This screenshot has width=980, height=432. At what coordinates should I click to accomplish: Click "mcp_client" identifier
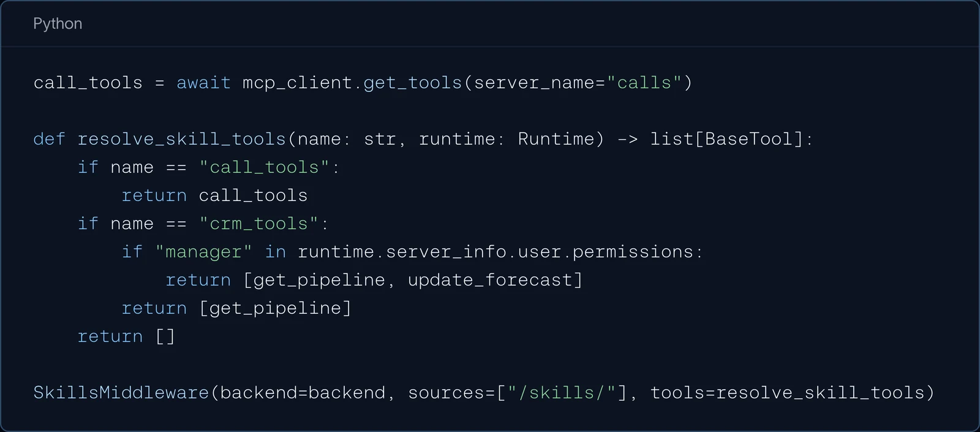pos(297,83)
